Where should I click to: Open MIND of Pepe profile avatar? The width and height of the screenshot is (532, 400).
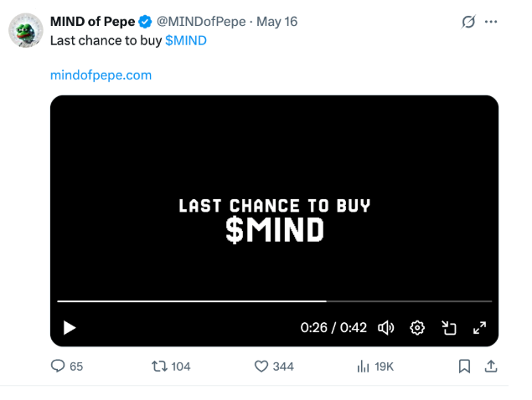[x=26, y=30]
